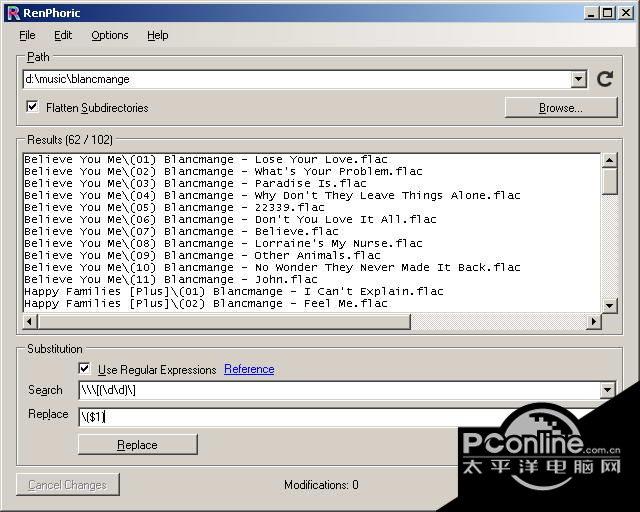Click the Modifications: 0 status text
The width and height of the screenshot is (640, 512).
(321, 485)
